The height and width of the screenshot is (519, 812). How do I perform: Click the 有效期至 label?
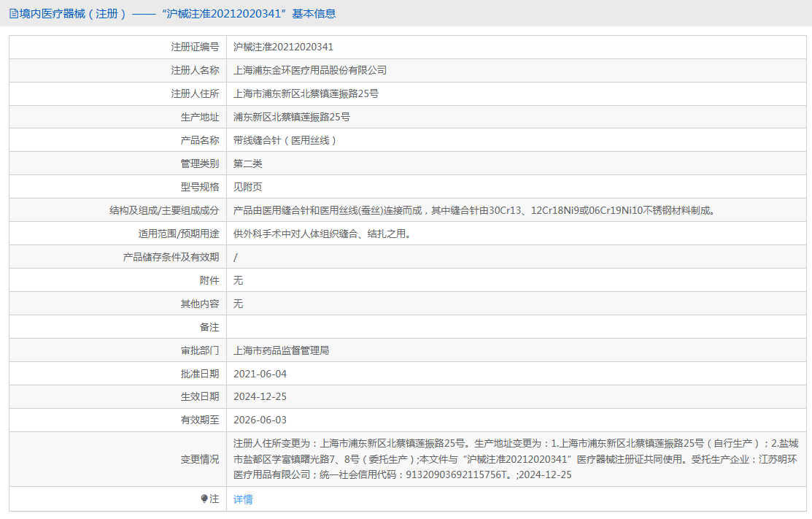click(x=200, y=420)
